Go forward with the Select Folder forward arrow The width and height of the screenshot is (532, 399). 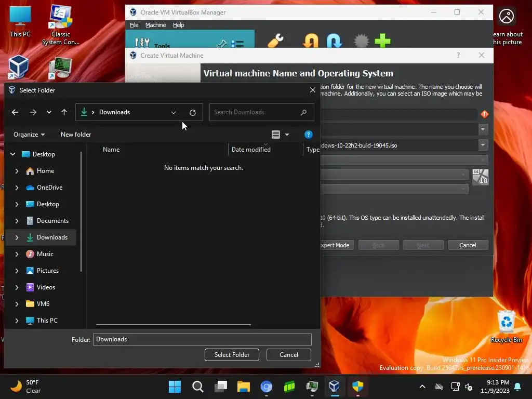[33, 112]
